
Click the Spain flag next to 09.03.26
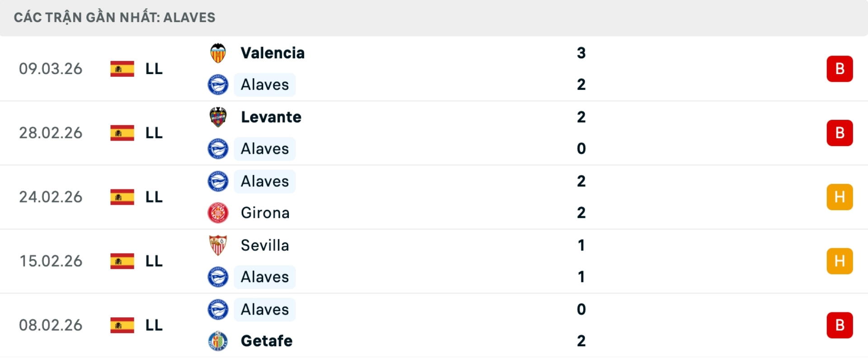[x=122, y=68]
